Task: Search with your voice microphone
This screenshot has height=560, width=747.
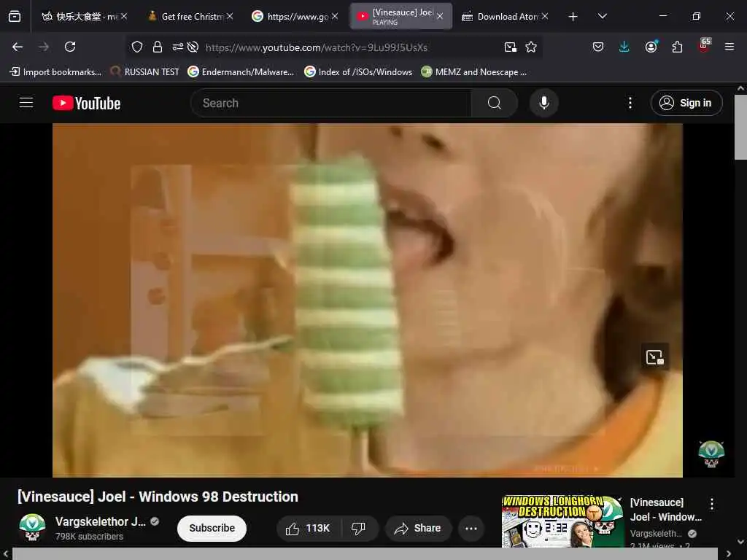Action: (543, 103)
